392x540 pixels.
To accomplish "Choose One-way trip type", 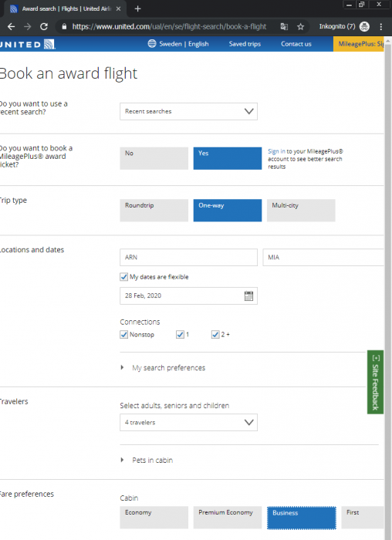I will tap(228, 211).
